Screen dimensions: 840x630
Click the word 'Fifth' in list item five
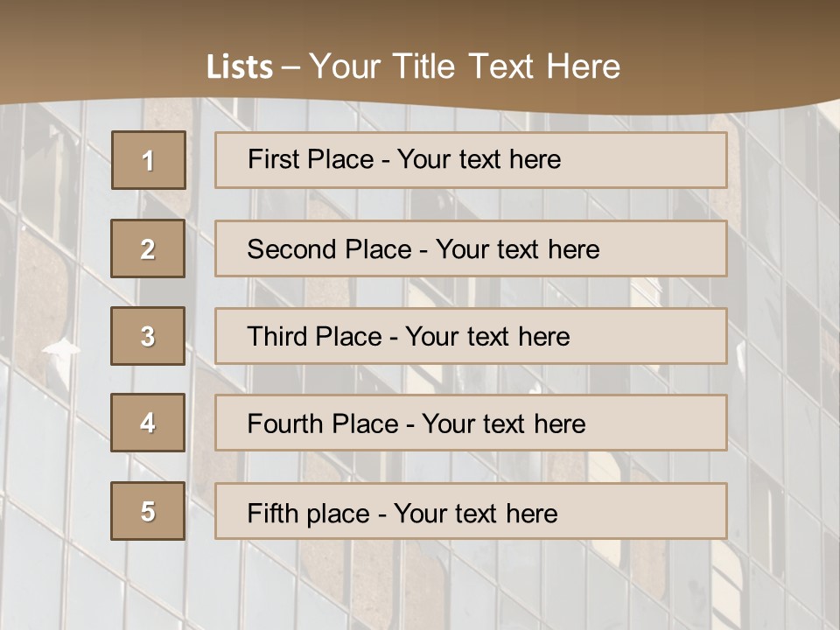coord(272,513)
